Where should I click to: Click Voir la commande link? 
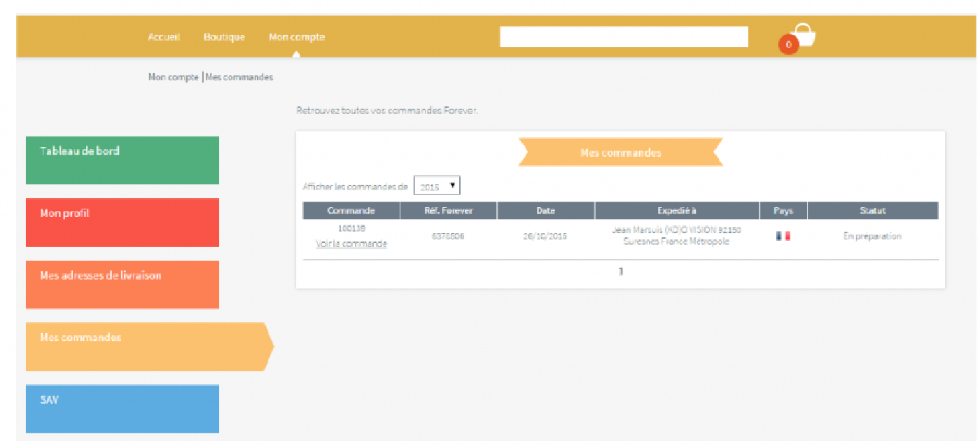[351, 244]
